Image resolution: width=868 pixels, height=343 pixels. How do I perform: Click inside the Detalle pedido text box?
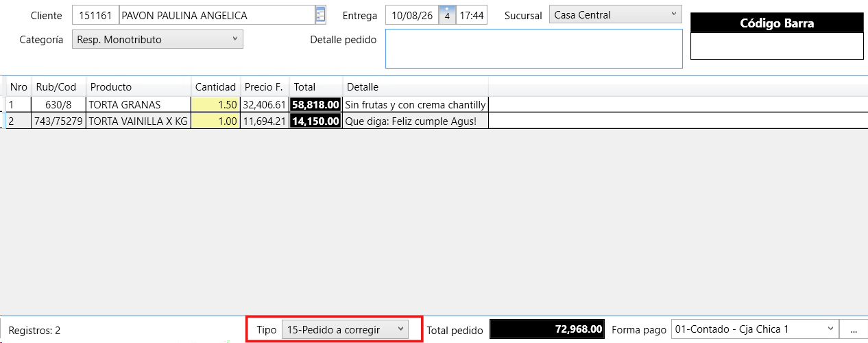(533, 49)
